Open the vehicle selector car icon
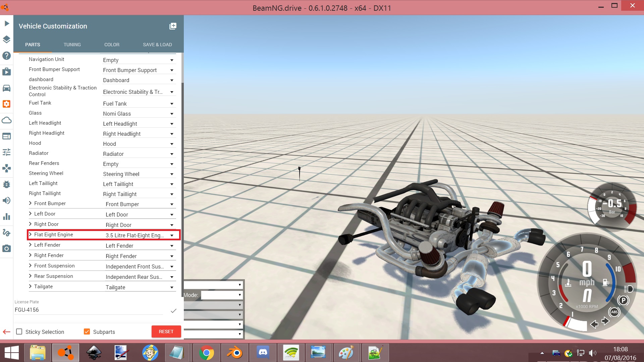 6,88
